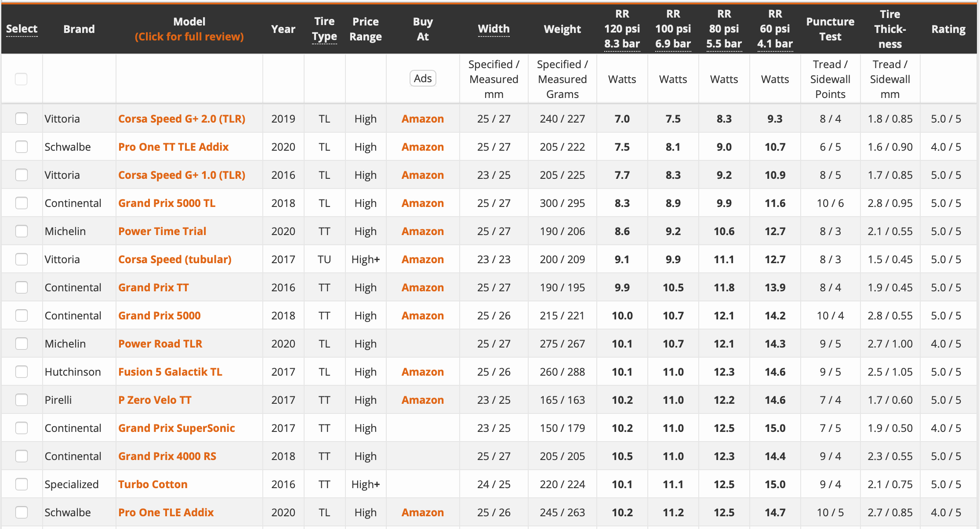980x529 pixels.
Task: Sort by the Puncture Test header
Action: click(830, 29)
